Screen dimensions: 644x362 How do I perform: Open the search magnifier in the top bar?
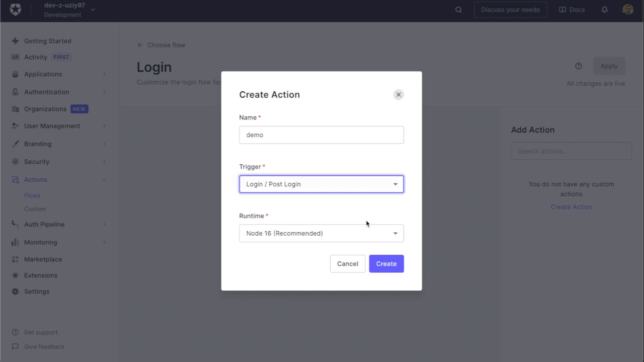(458, 10)
